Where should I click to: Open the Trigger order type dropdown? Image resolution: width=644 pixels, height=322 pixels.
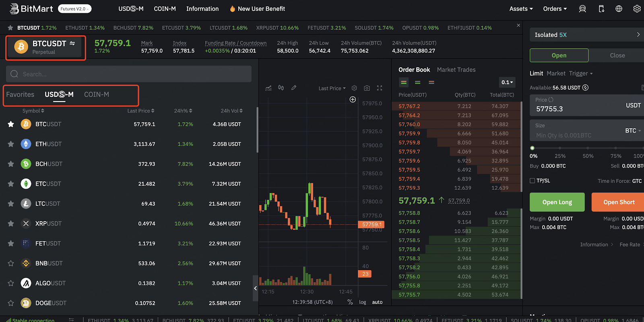pyautogui.click(x=581, y=74)
